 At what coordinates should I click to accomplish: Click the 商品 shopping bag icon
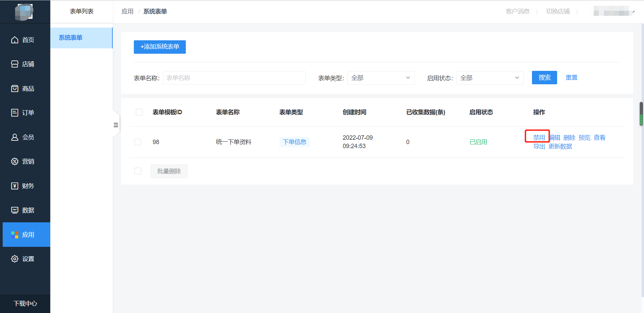click(x=15, y=89)
